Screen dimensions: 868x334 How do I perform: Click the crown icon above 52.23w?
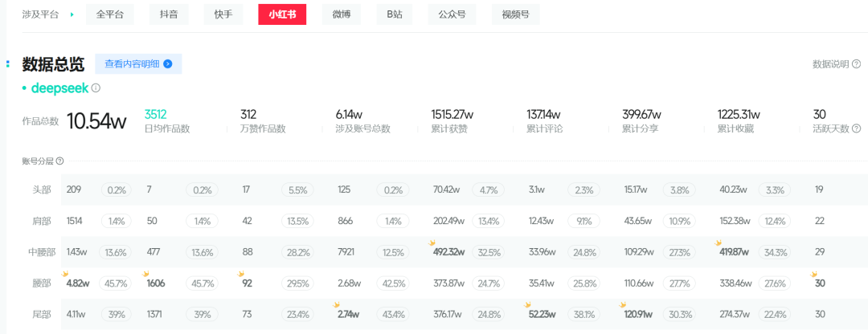coord(527,304)
